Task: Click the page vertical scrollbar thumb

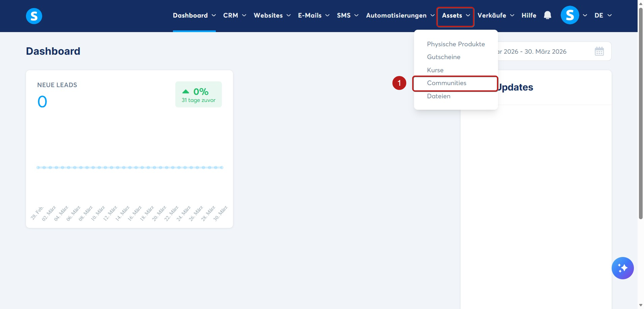Action: [x=641, y=113]
